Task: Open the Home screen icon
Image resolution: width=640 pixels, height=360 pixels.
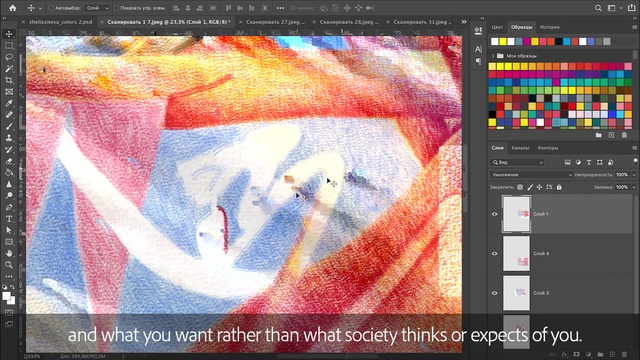Action: tap(13, 8)
